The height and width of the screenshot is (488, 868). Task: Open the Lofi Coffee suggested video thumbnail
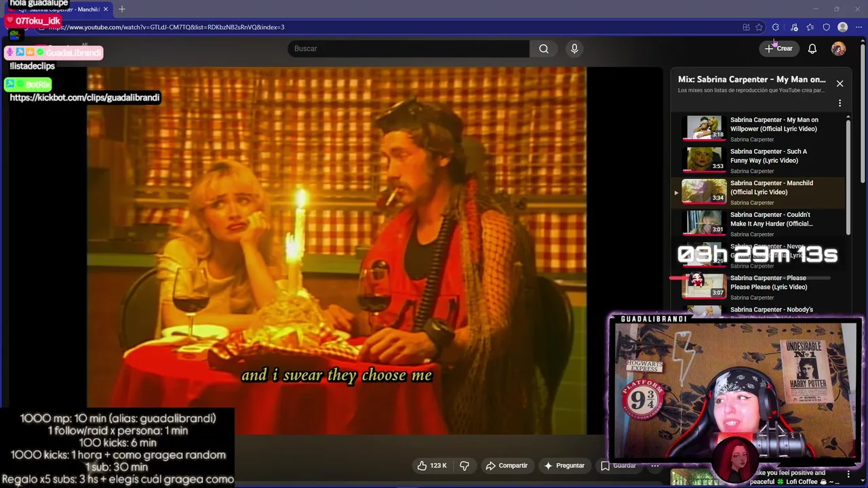[692, 477]
